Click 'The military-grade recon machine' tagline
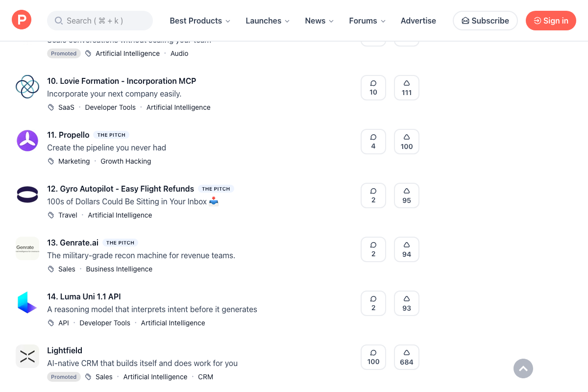 click(x=141, y=255)
